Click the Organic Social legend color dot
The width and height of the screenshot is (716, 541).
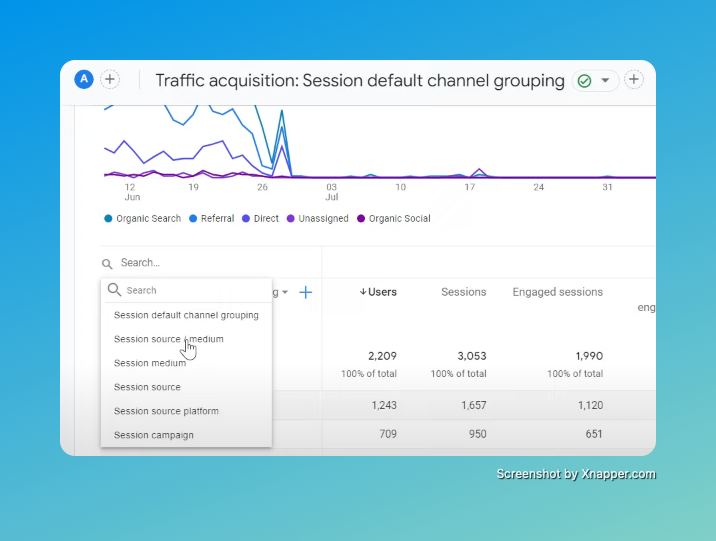point(362,218)
